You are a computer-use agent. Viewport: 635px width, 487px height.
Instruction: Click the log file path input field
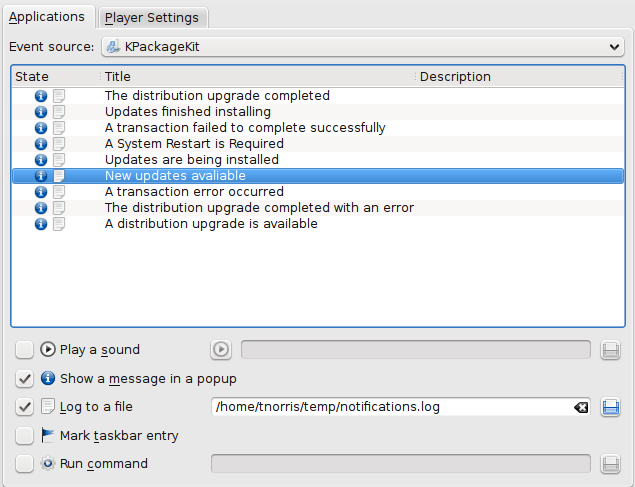(x=390, y=407)
